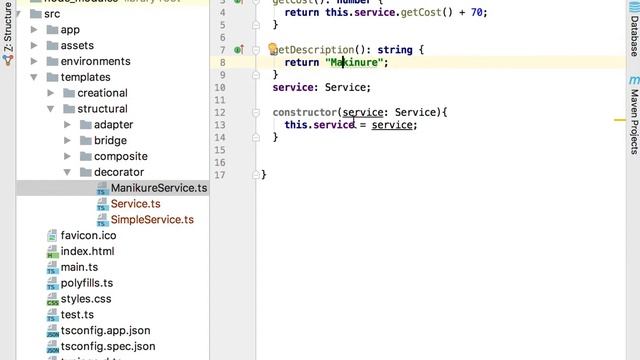
Task: Select the creational folder icon
Action: pos(69,93)
